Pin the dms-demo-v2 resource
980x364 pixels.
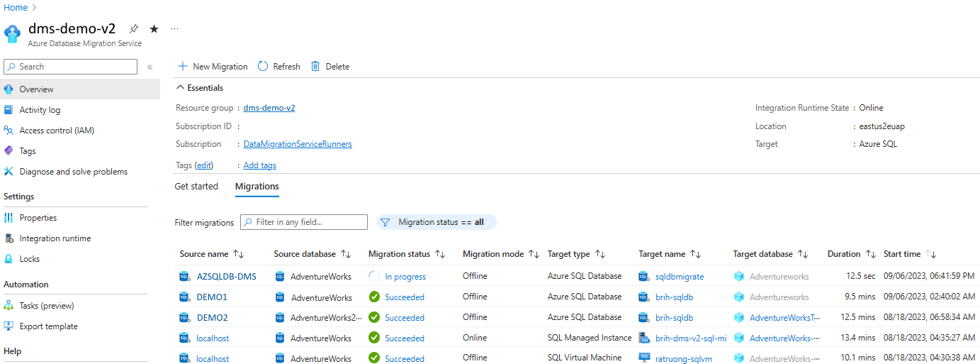(x=133, y=29)
